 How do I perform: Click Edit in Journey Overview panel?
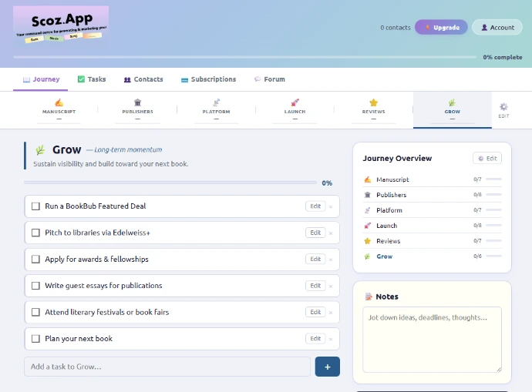click(487, 158)
